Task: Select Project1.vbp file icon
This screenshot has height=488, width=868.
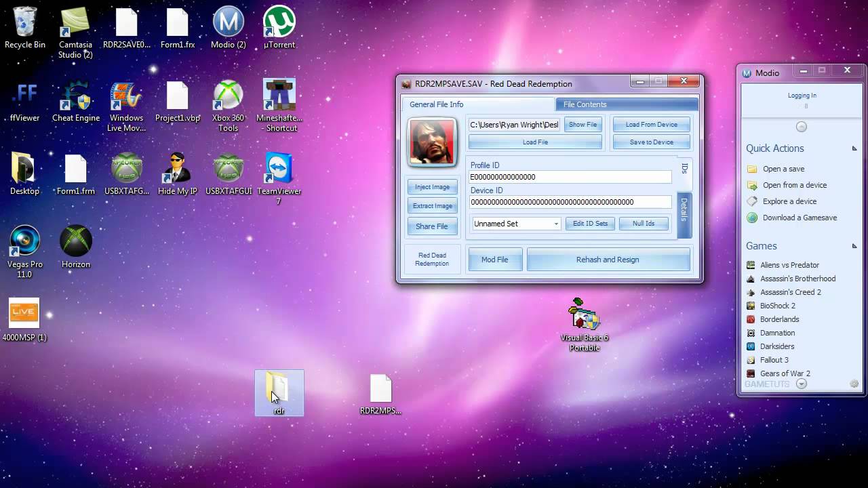Action: point(178,102)
